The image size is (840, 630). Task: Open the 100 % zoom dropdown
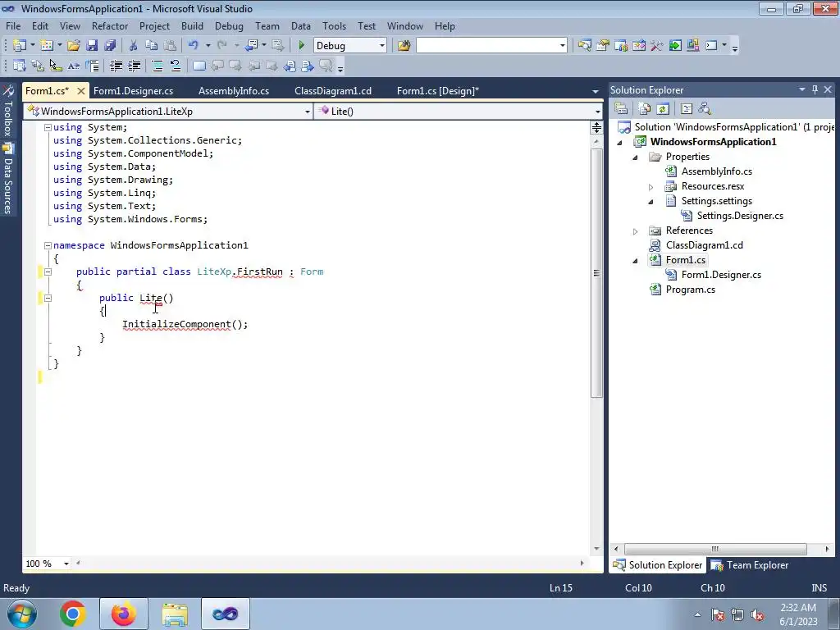click(x=66, y=564)
